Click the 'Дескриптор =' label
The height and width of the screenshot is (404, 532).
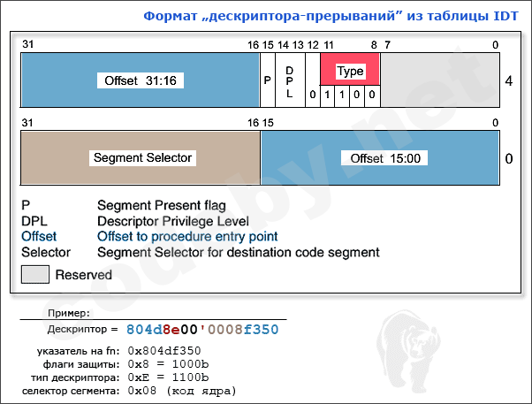[x=82, y=329]
